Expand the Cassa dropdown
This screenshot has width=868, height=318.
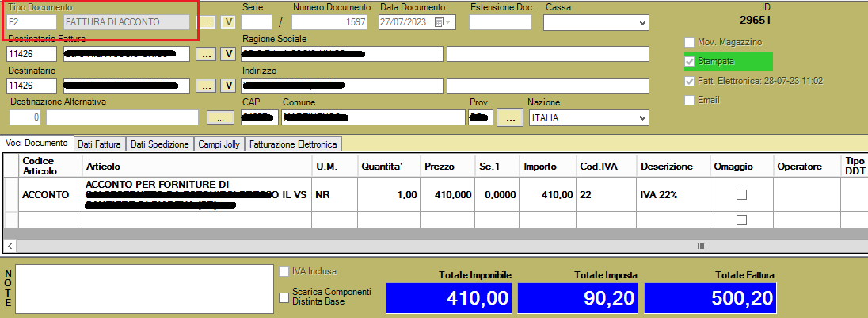[641, 22]
